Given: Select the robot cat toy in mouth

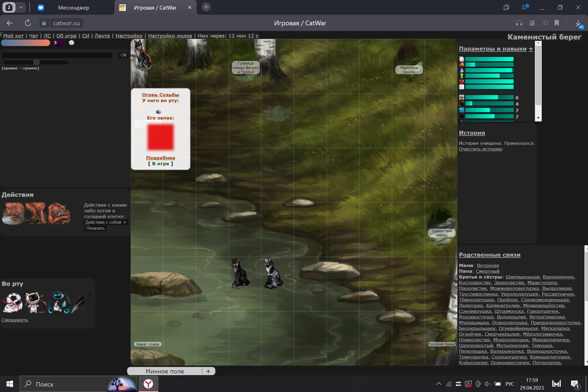Looking at the screenshot, I should point(35,302).
